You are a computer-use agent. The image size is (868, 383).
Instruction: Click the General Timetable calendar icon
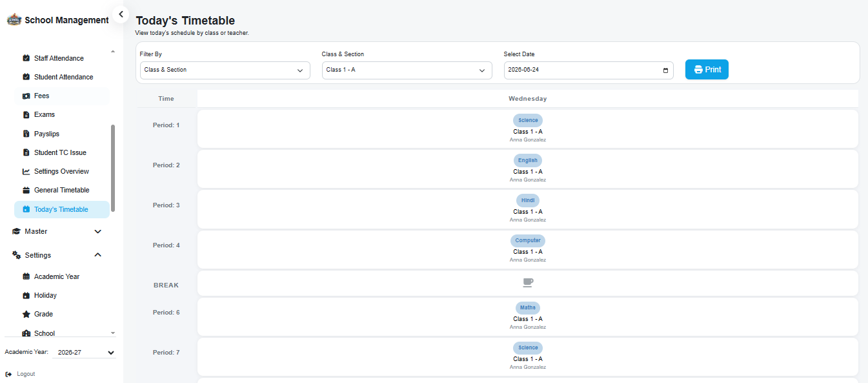point(26,190)
